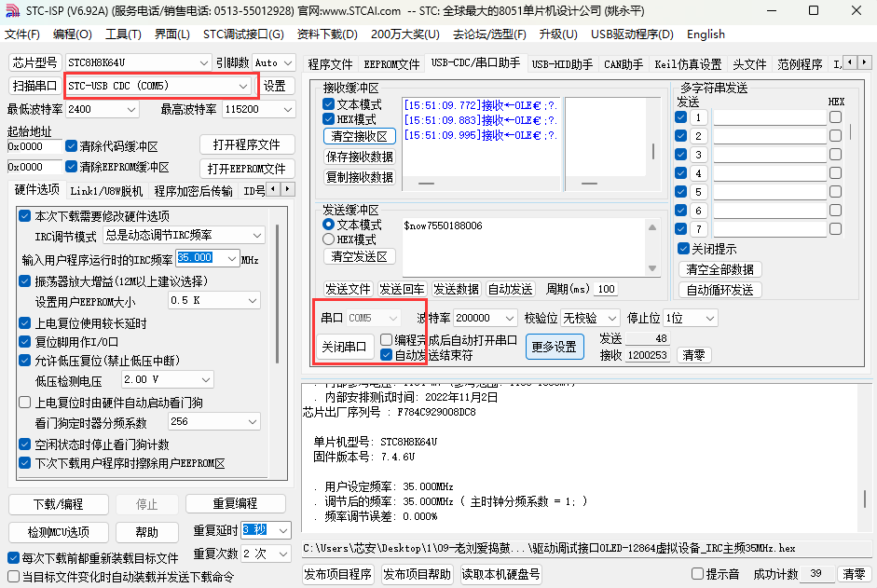This screenshot has width=877, height=588.
Task: Toggle 关闭提示 checkbox
Action: [x=683, y=249]
